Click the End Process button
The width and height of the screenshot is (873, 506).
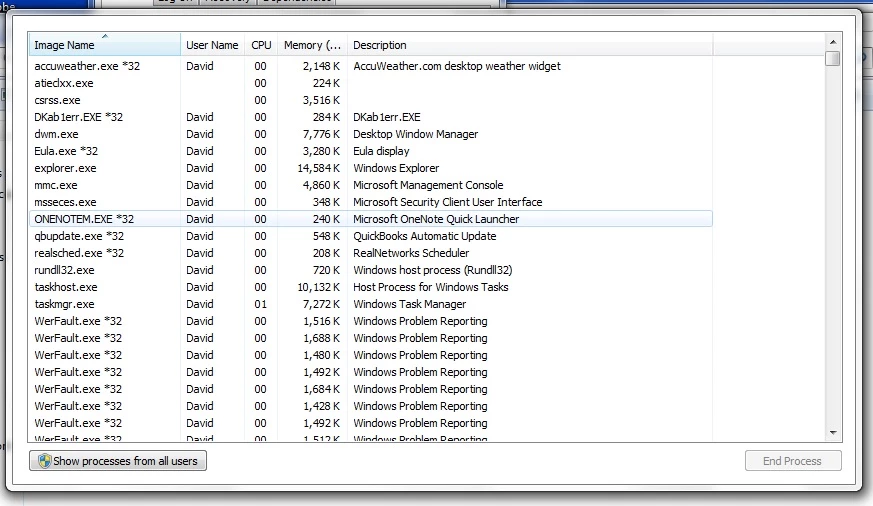point(793,461)
